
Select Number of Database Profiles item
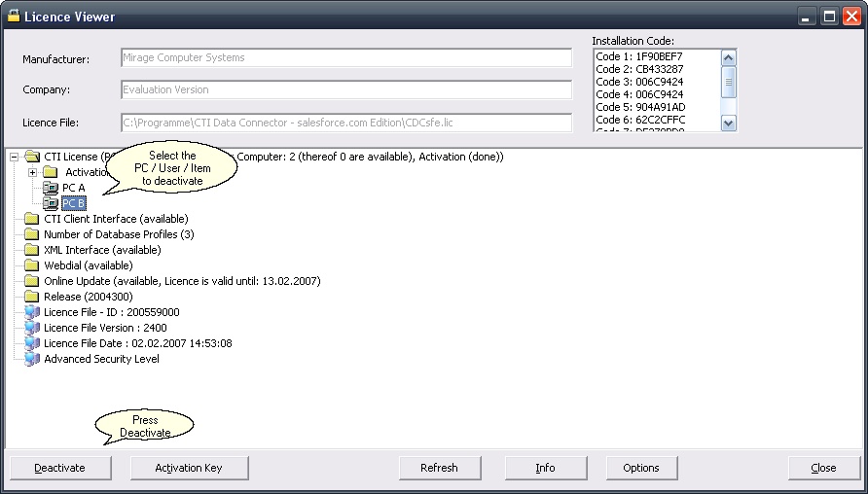[x=119, y=234]
